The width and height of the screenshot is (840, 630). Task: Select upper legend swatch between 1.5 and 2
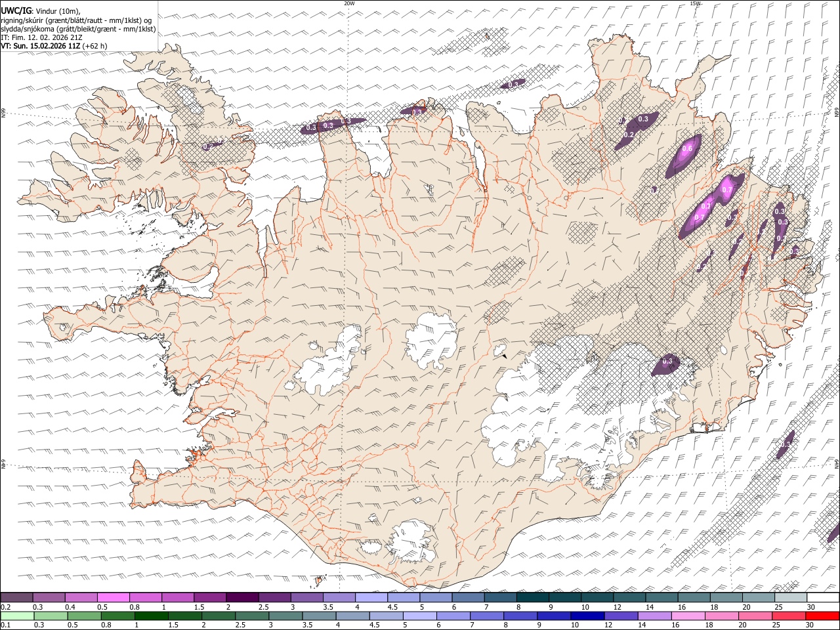point(210,598)
